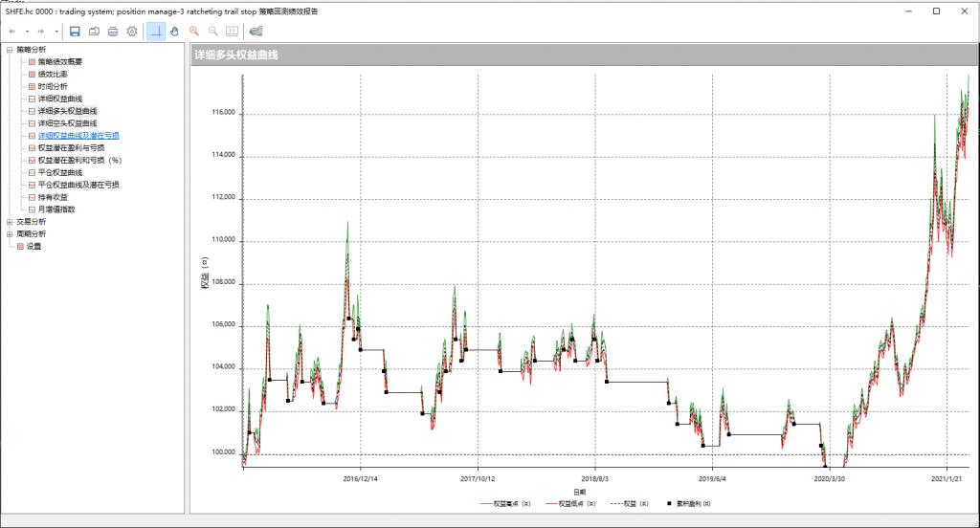Select 持有收益 in the tree
This screenshot has height=528, width=980.
53,197
